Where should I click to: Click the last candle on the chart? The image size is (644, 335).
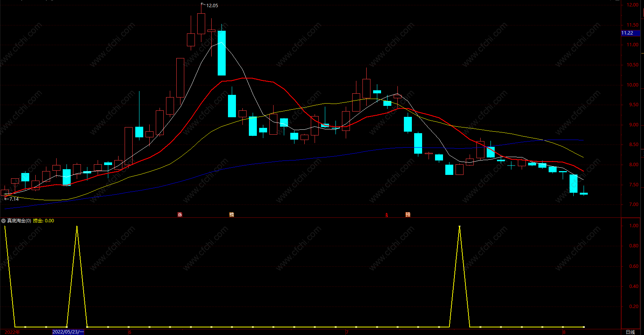point(584,193)
